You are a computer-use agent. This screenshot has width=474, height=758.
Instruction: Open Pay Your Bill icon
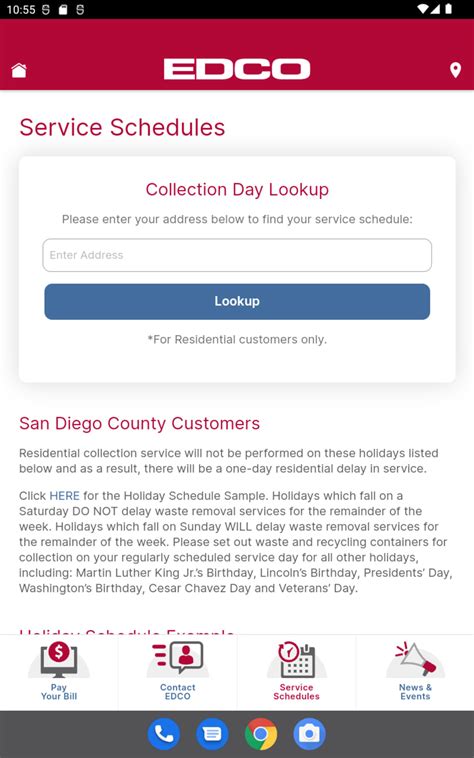[59, 660]
